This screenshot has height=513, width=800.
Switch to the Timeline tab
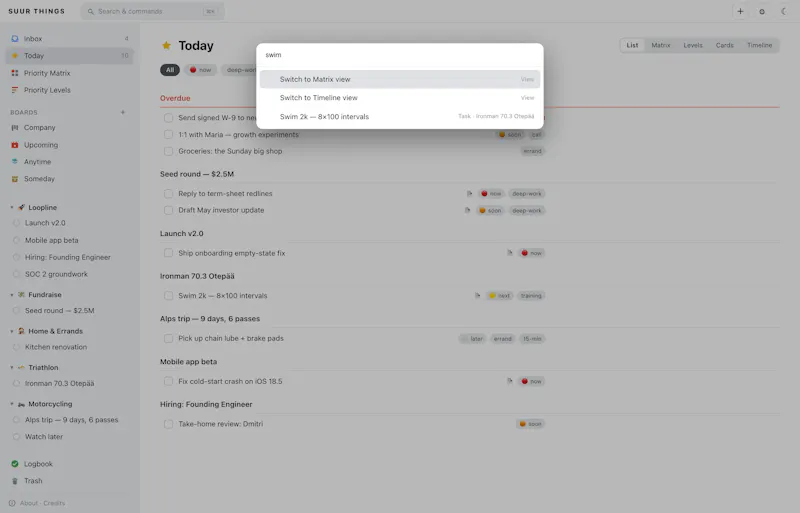click(x=759, y=45)
